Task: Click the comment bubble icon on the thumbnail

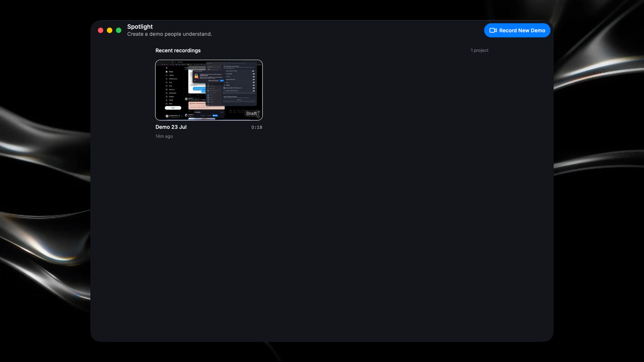Action: point(259,116)
